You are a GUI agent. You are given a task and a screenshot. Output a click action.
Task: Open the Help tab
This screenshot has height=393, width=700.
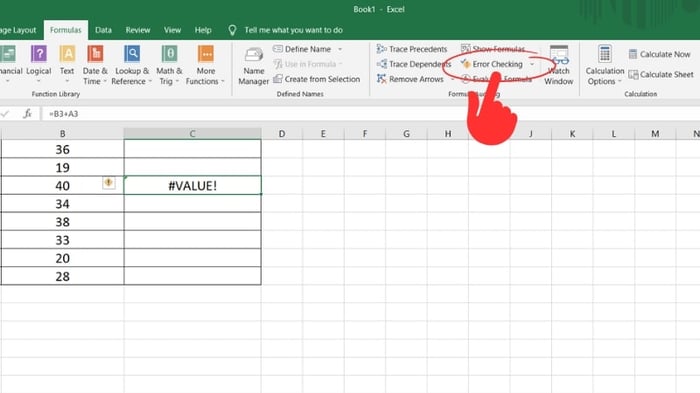[203, 30]
